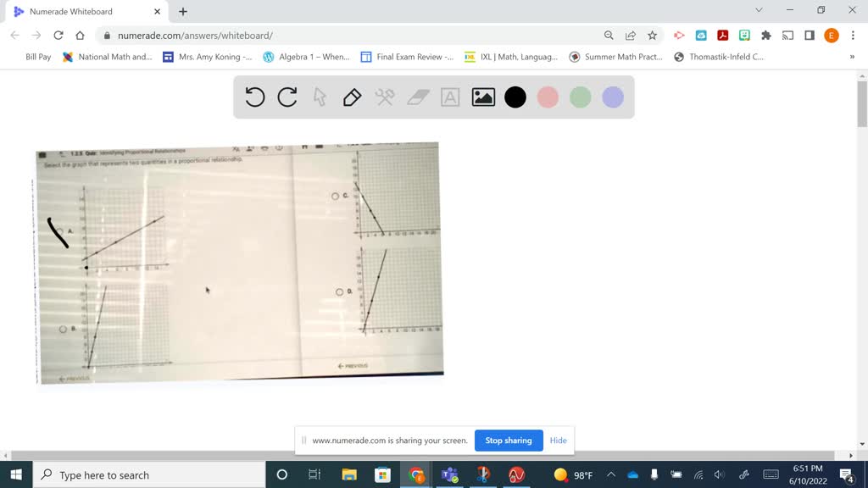Screen dimensions: 868x488
Task: Select the pointer selection tool
Action: pyautogui.click(x=320, y=97)
